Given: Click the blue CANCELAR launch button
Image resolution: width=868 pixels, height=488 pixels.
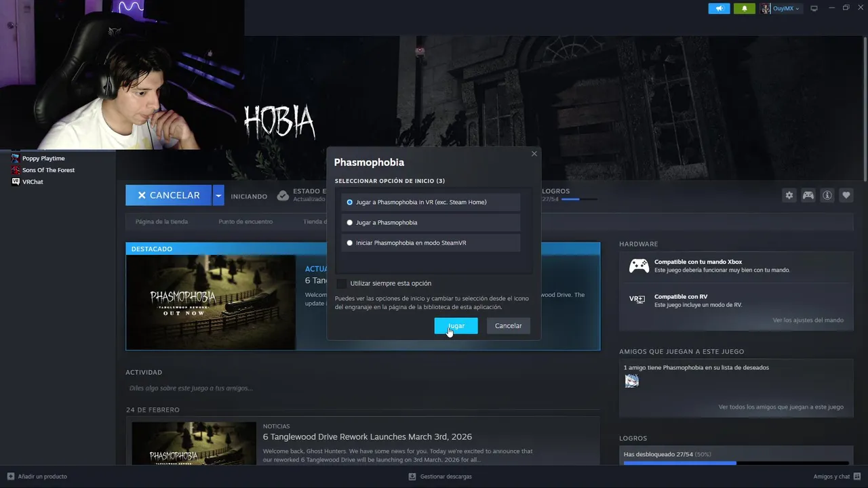Looking at the screenshot, I should [x=168, y=195].
